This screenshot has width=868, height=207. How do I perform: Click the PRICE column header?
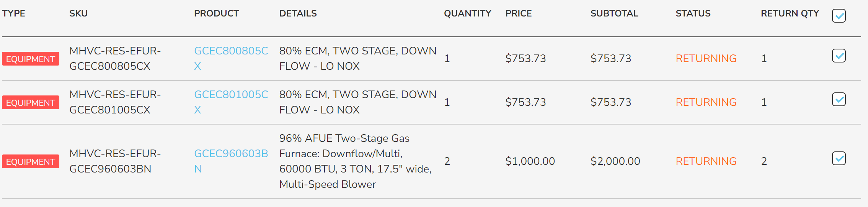(x=518, y=13)
